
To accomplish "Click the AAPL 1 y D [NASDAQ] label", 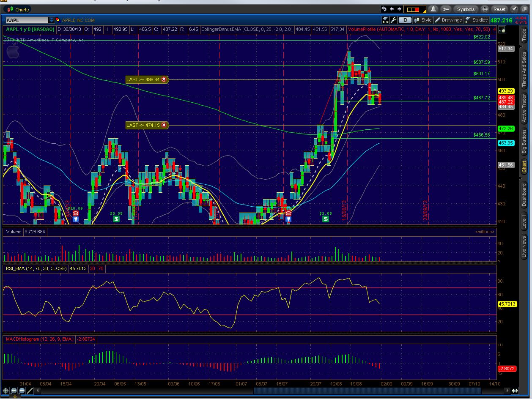I will pos(30,29).
